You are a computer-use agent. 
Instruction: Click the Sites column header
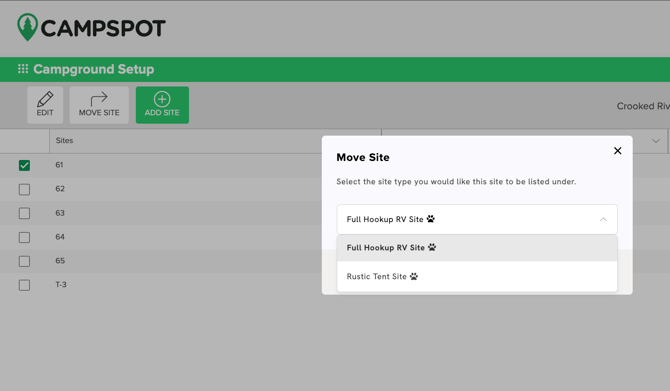65,141
